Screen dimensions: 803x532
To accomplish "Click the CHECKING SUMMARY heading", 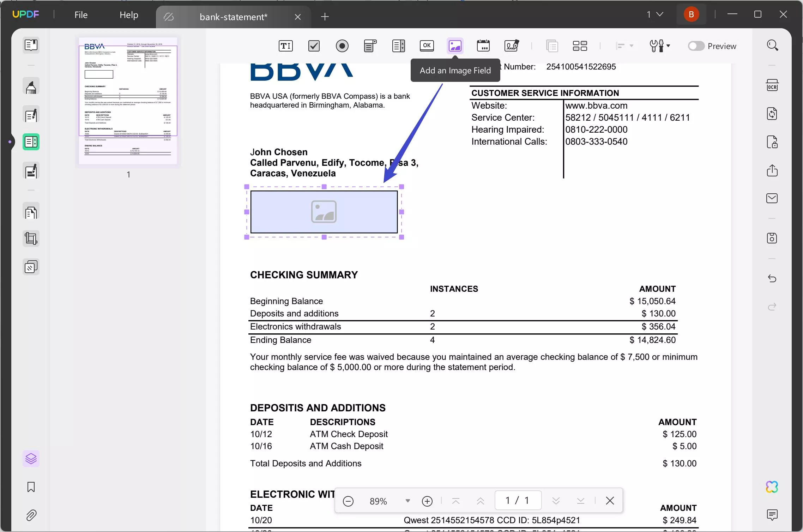I will tap(304, 275).
